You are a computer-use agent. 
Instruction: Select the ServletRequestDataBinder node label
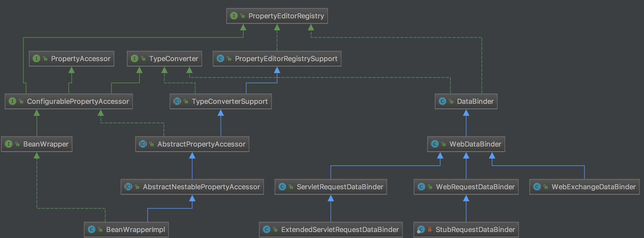click(x=340, y=187)
